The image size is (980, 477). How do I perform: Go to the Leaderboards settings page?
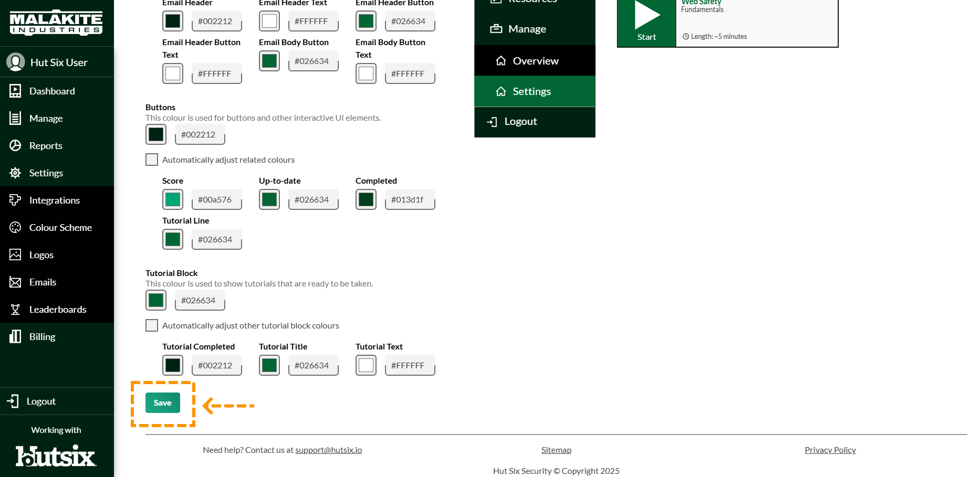pos(57,309)
